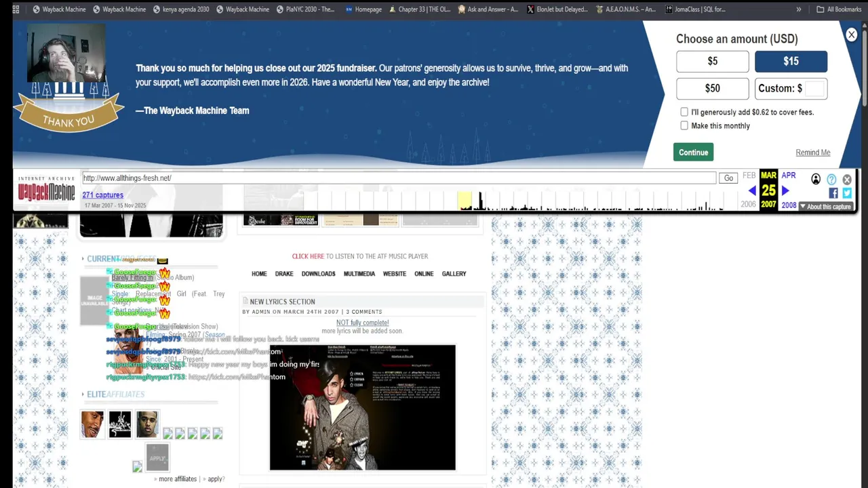Viewport: 868px width, 488px height.
Task: Click the Go button in Wayback toolbar
Action: [x=728, y=178]
